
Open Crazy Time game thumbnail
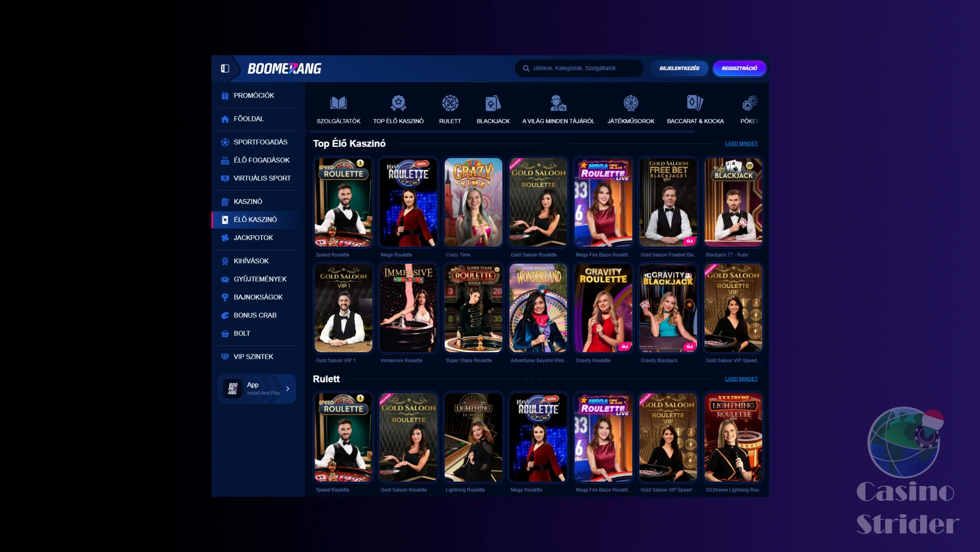[x=473, y=202]
